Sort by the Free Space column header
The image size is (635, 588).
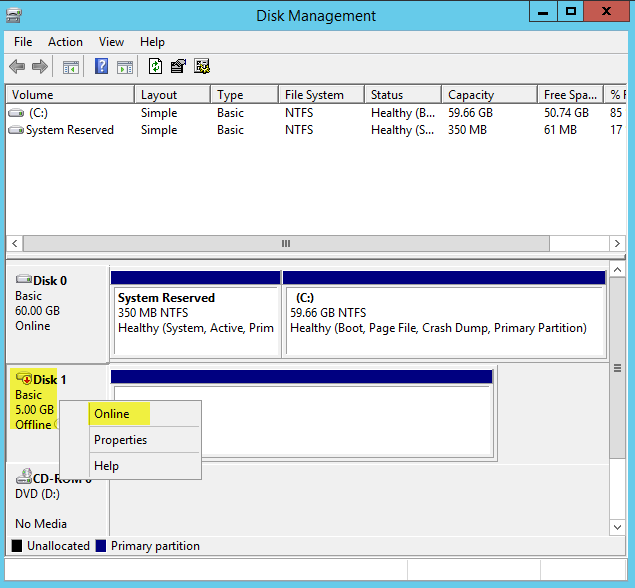tap(571, 95)
